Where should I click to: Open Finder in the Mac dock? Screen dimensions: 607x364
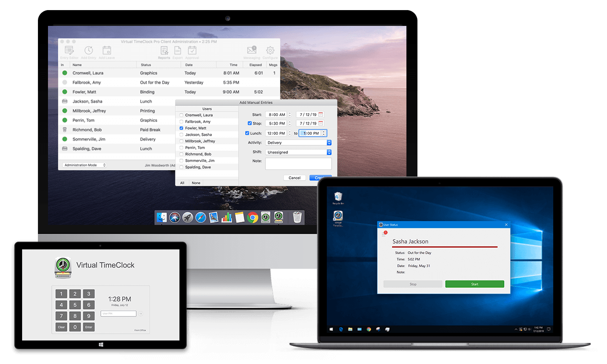(162, 217)
